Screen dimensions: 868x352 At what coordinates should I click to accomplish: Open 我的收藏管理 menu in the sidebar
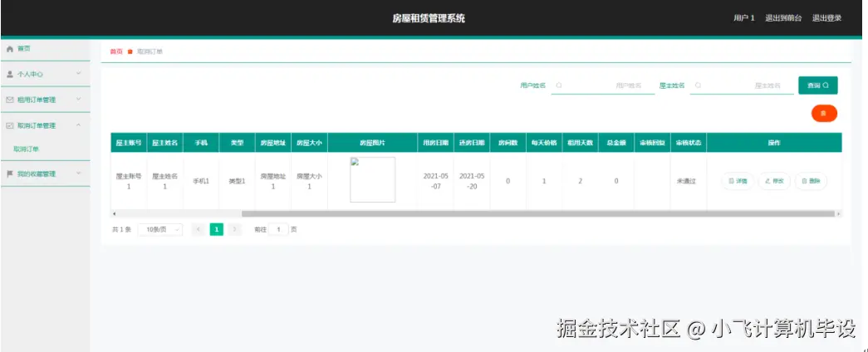pos(45,174)
